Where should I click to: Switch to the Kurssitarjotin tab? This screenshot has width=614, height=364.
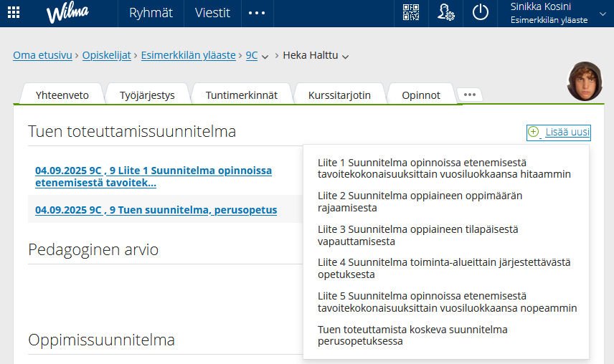(x=339, y=95)
